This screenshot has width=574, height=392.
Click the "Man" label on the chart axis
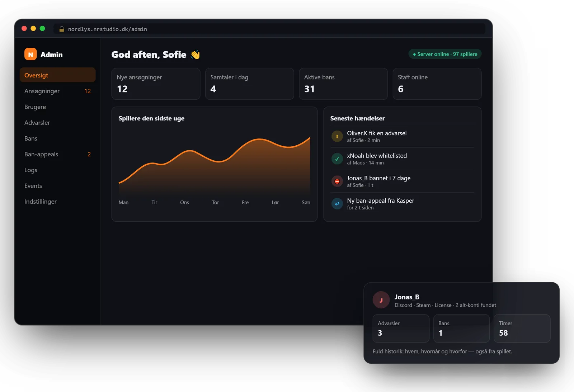point(123,202)
